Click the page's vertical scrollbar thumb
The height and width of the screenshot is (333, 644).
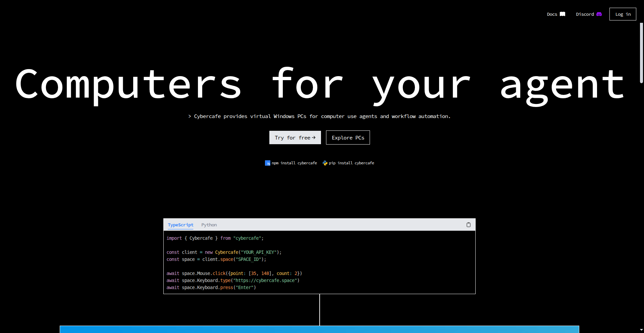(x=641, y=53)
